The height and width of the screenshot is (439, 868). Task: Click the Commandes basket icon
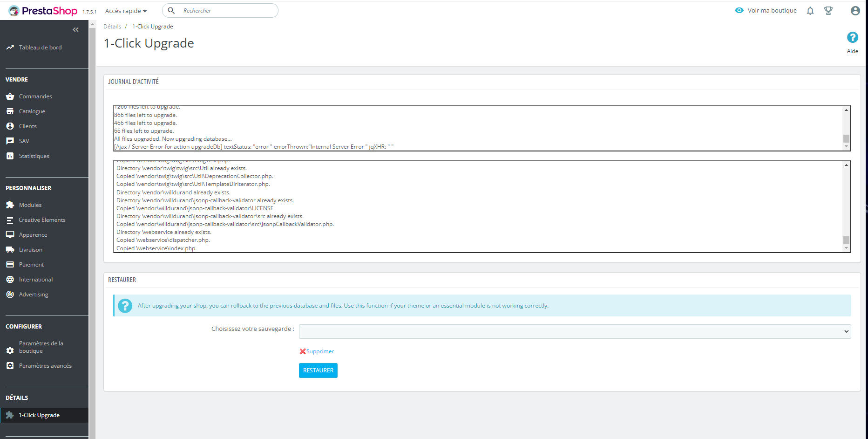tap(10, 96)
